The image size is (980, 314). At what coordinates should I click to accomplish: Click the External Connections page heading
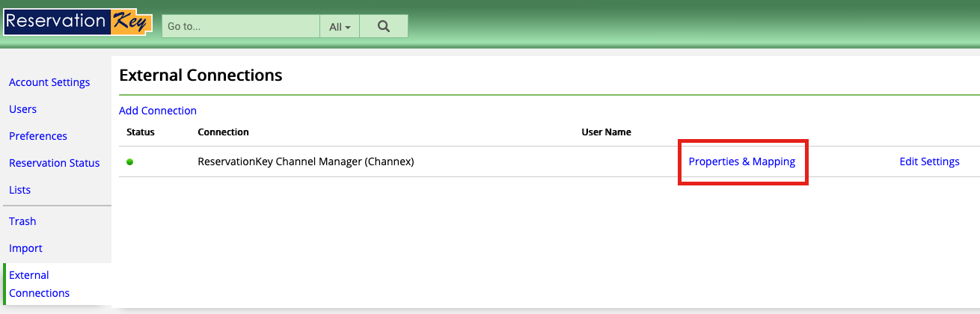[x=200, y=76]
